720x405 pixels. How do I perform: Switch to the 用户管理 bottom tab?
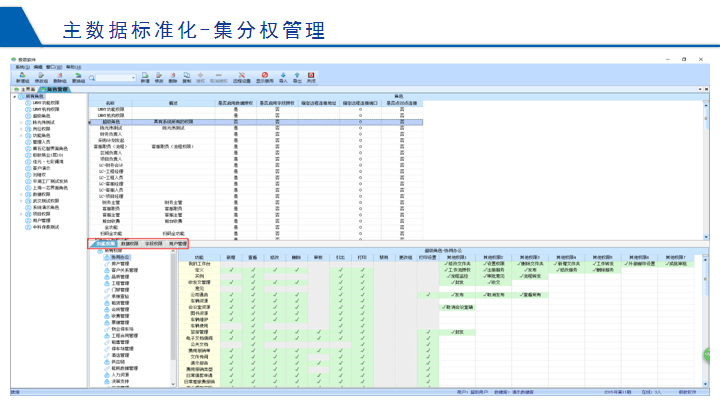pos(177,244)
